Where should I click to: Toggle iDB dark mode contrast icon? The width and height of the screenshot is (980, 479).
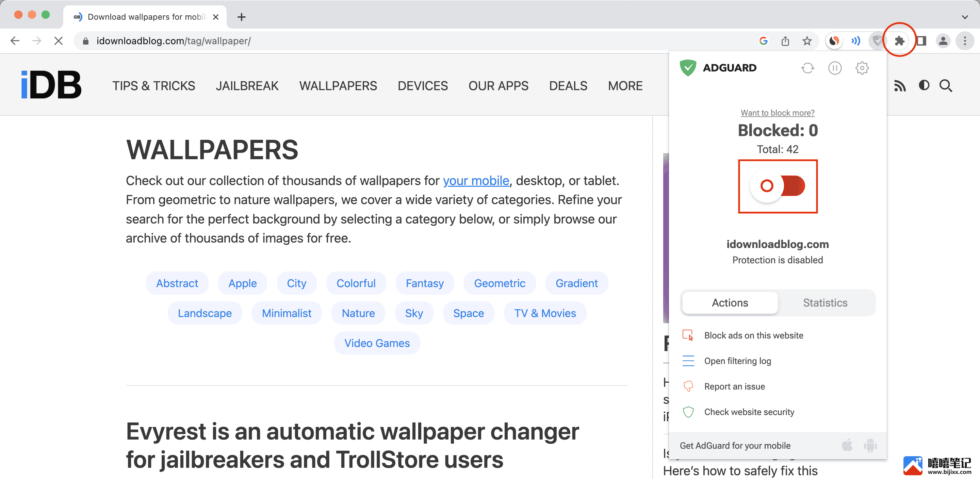[x=924, y=85]
